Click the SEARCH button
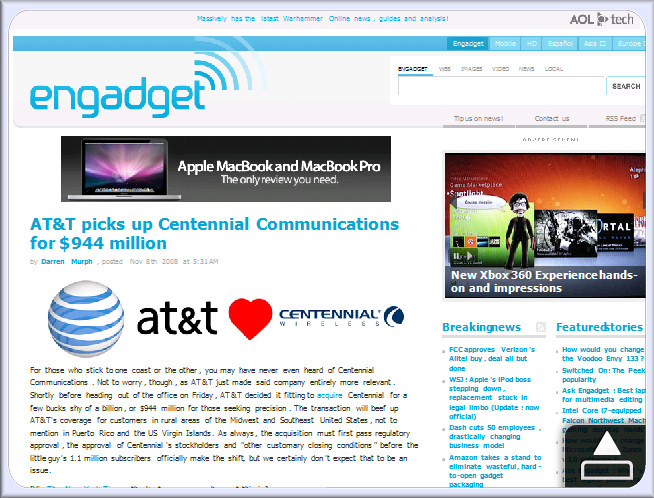This screenshot has width=654, height=498. [x=626, y=86]
